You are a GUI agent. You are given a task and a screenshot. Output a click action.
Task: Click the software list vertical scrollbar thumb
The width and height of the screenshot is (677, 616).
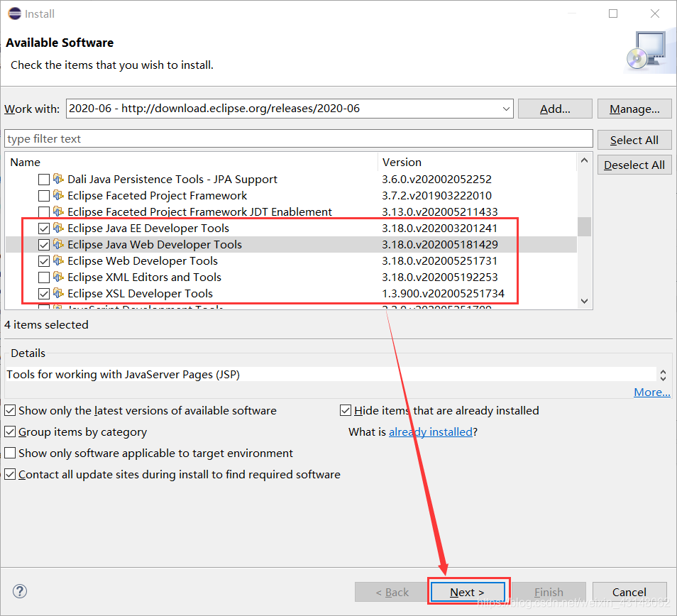click(x=584, y=226)
